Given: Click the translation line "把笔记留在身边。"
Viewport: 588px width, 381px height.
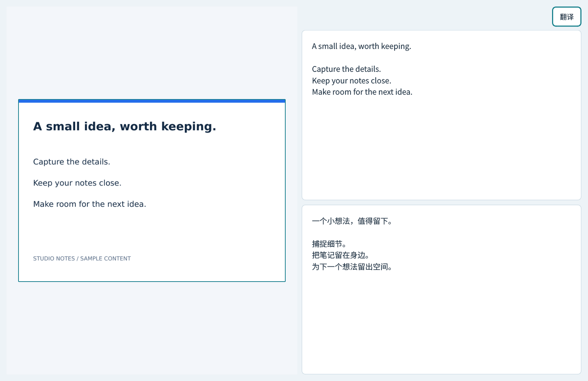Looking at the screenshot, I should pos(340,255).
